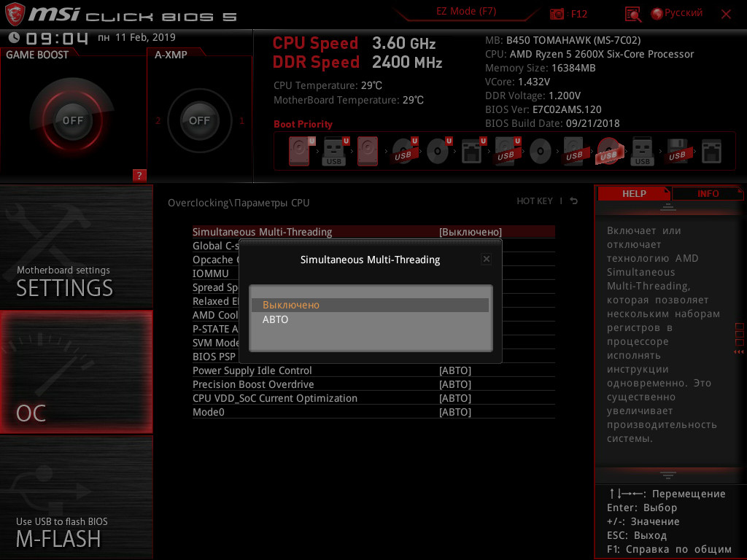
Task: Click the MSI dragon shield logo
Action: coord(15,14)
